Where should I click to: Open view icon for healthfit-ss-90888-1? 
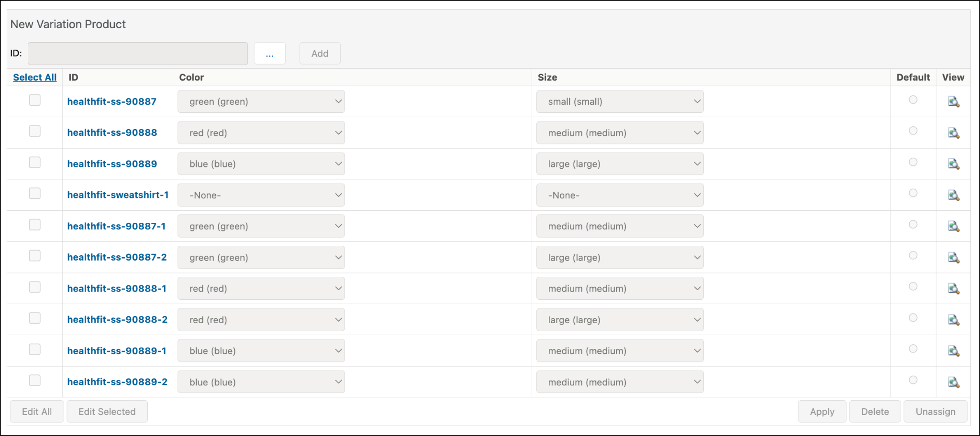click(x=954, y=289)
